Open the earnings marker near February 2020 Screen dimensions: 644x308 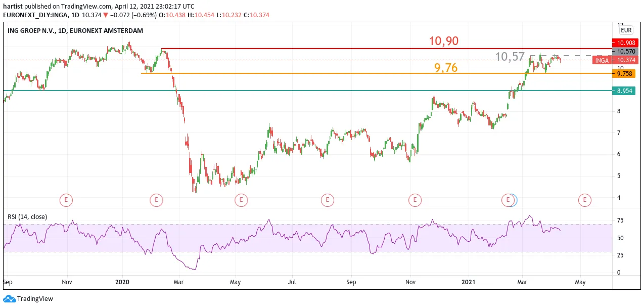[x=156, y=200]
